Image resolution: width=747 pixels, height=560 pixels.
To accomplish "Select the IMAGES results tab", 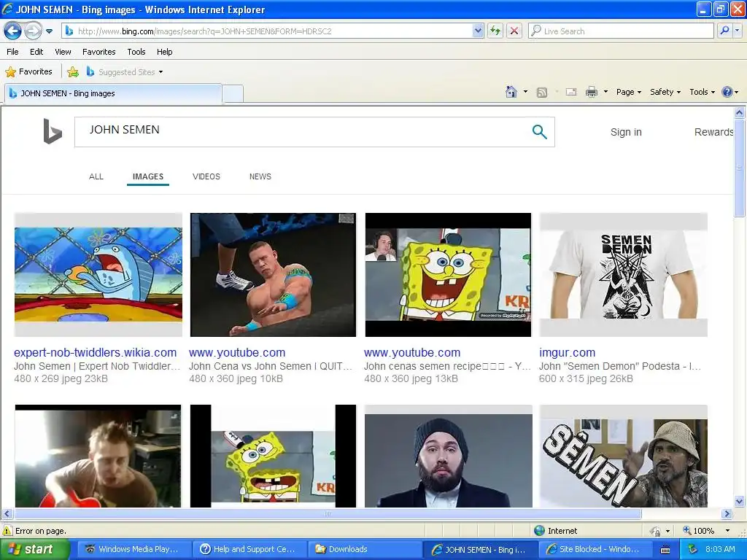I will pyautogui.click(x=148, y=176).
